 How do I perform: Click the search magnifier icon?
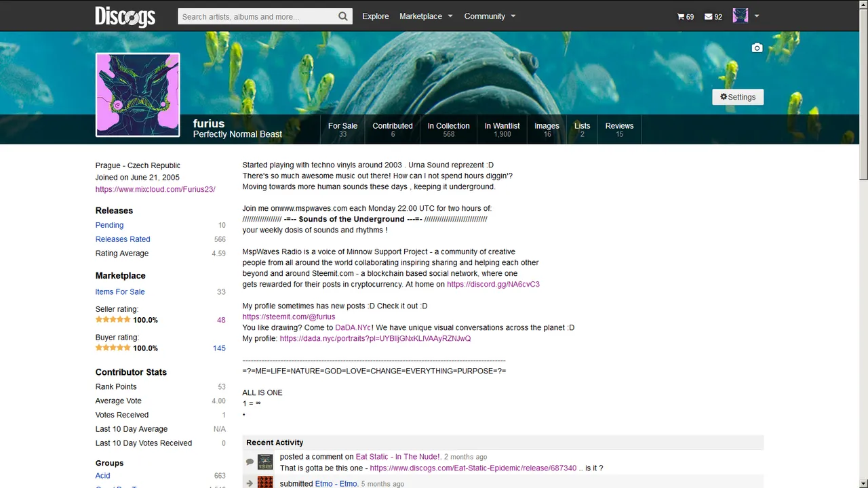344,16
